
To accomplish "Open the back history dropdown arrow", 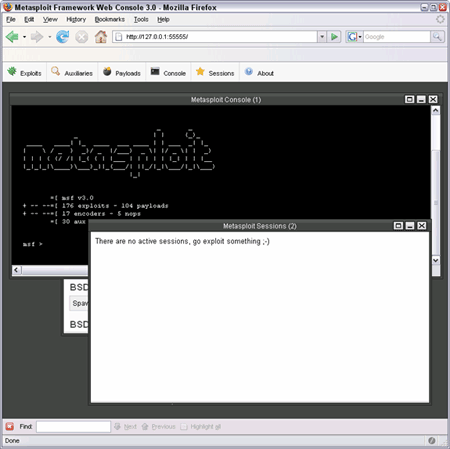I will (x=24, y=37).
